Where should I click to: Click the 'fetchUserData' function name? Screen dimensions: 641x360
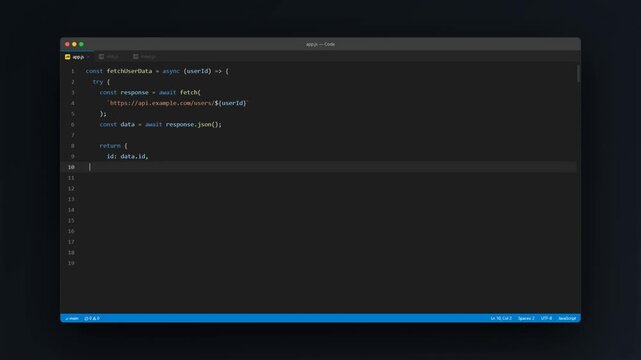129,71
